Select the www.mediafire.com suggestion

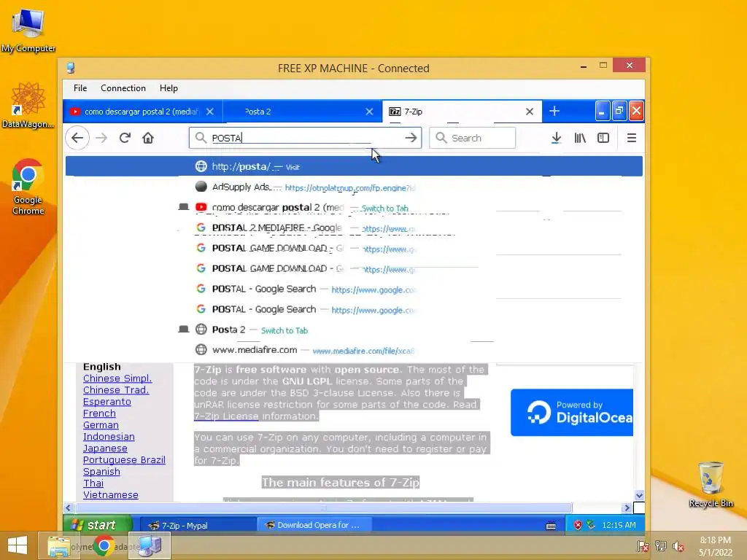coord(354,350)
